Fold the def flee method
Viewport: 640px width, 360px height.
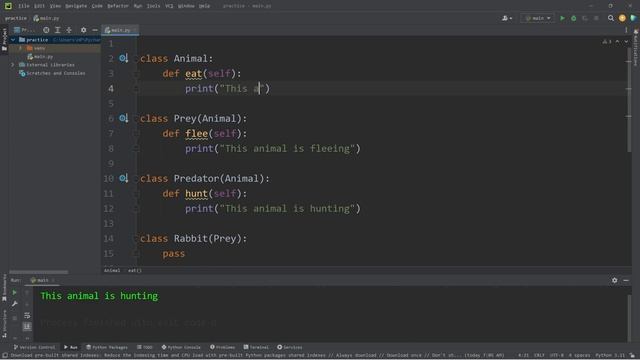pos(136,133)
